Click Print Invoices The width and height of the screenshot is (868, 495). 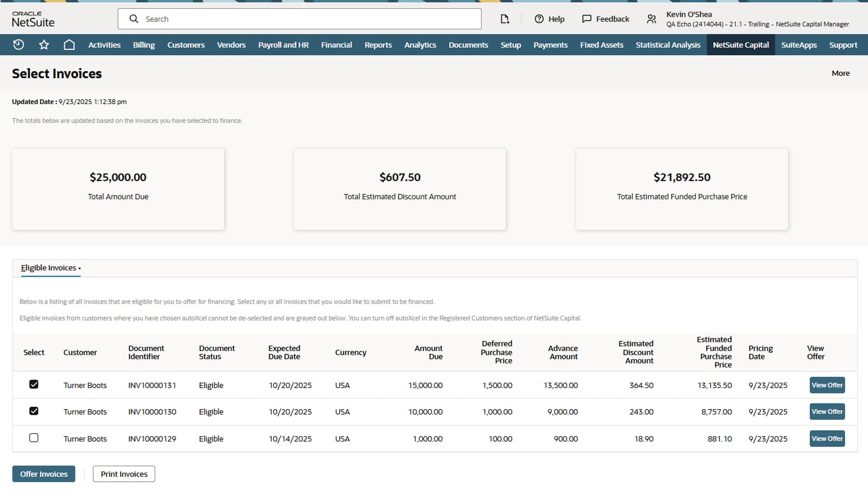point(123,474)
